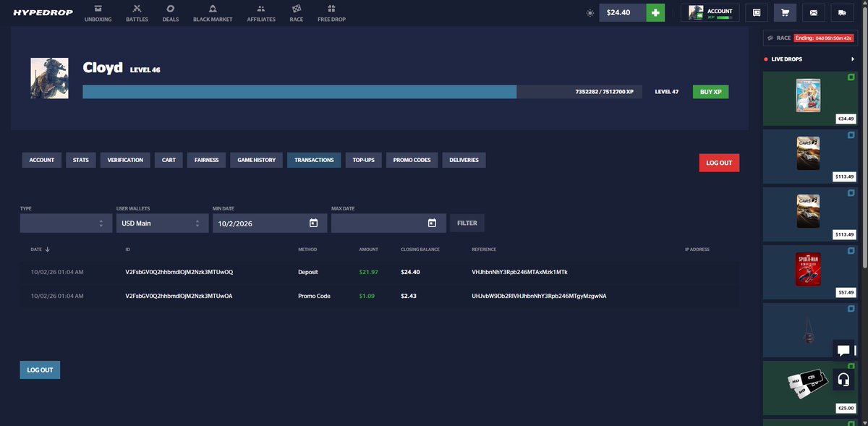
Task: Open the Account profile menu in header
Action: click(x=710, y=12)
